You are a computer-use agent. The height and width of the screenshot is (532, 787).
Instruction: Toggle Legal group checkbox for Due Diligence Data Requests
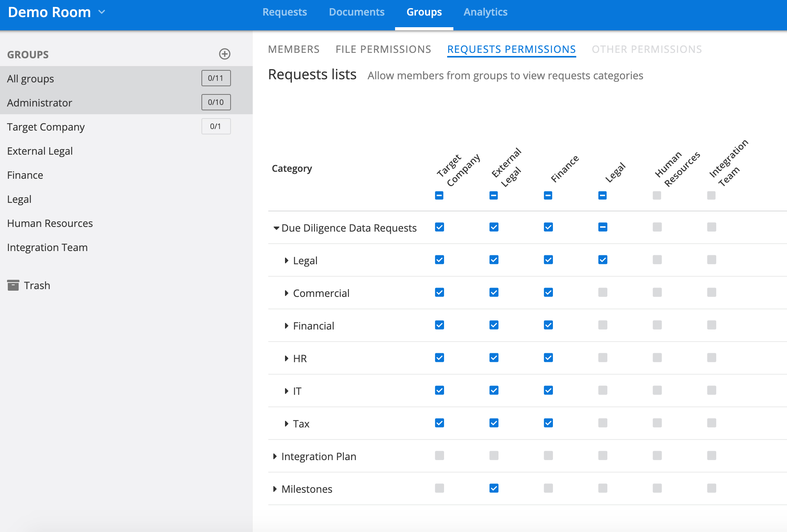pyautogui.click(x=602, y=227)
